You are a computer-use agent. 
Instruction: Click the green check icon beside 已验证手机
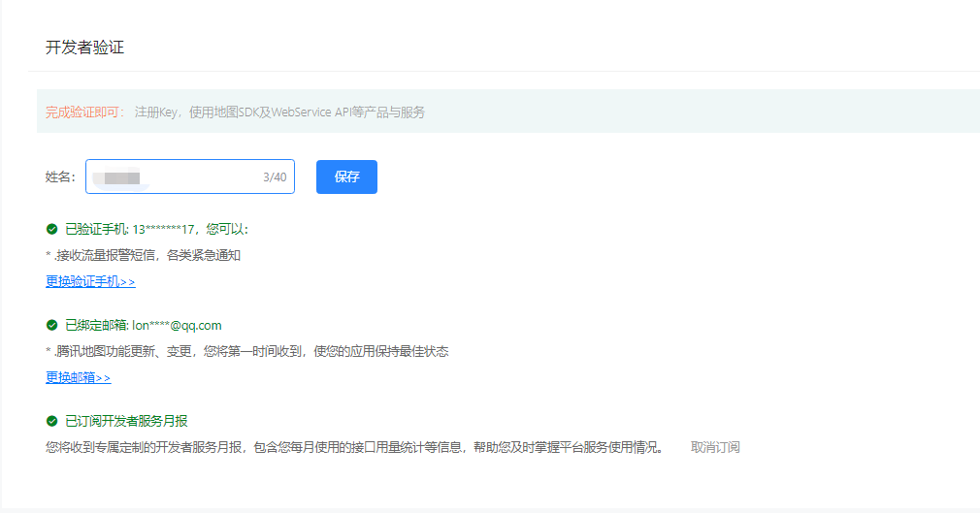[51, 229]
